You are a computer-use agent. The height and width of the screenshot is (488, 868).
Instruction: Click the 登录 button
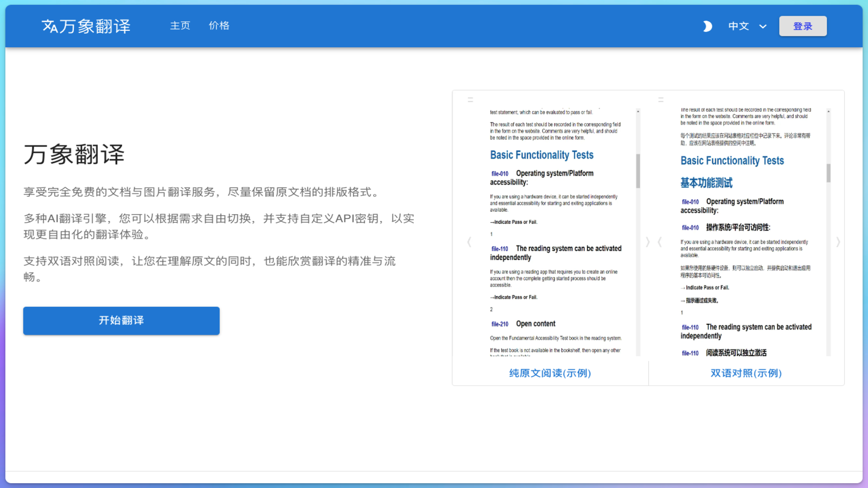pyautogui.click(x=803, y=26)
